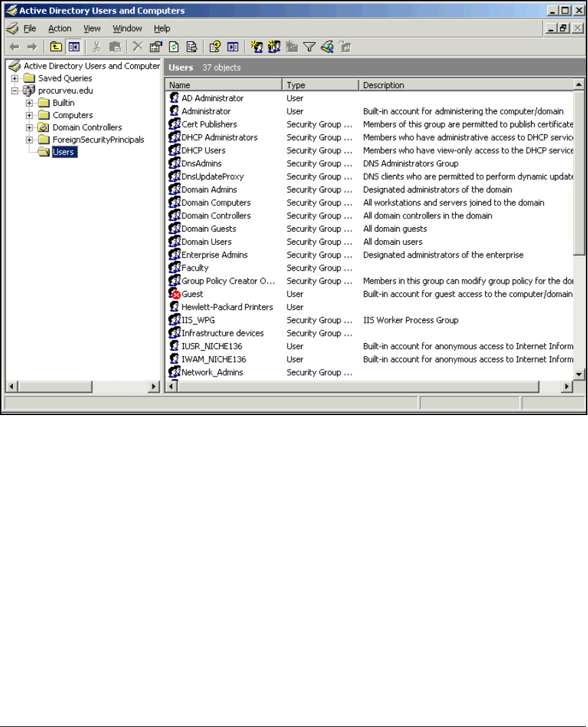Create a new group via toolbar icon

[274, 47]
